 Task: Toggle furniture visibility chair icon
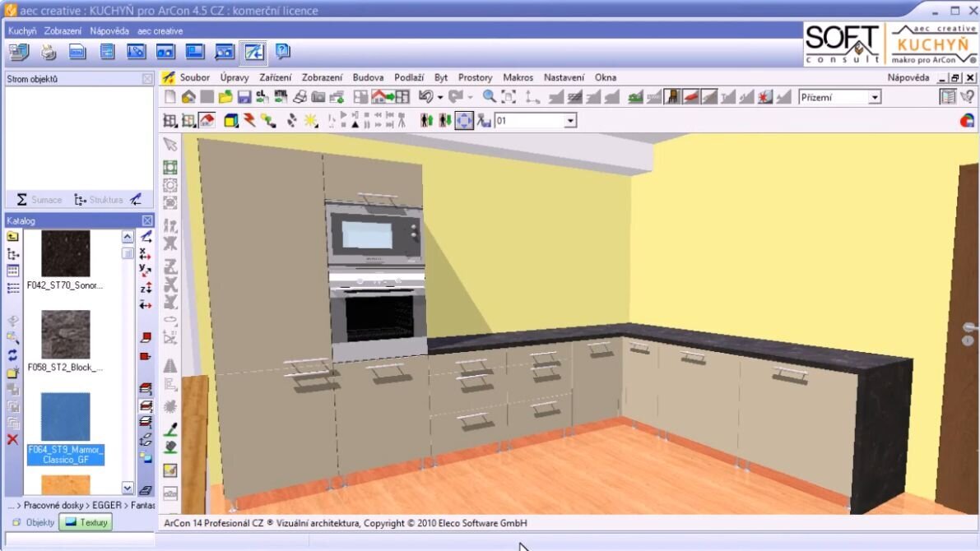pyautogui.click(x=673, y=97)
